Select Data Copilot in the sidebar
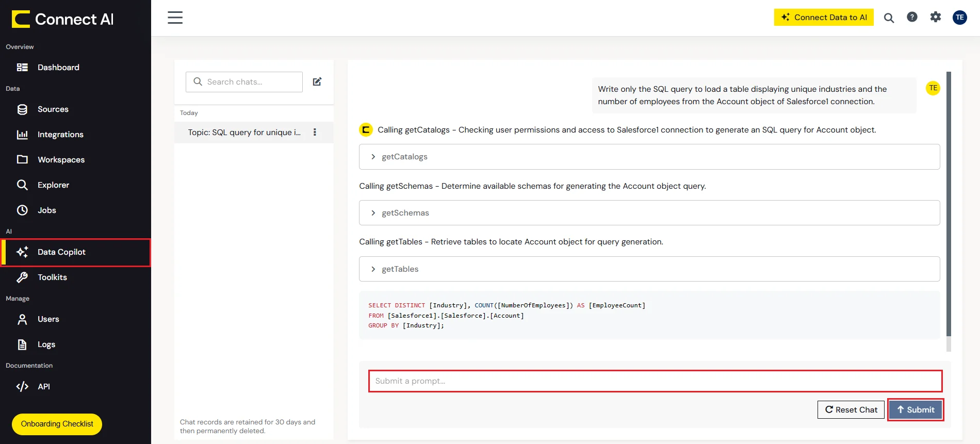The height and width of the screenshot is (444, 980). pos(75,252)
